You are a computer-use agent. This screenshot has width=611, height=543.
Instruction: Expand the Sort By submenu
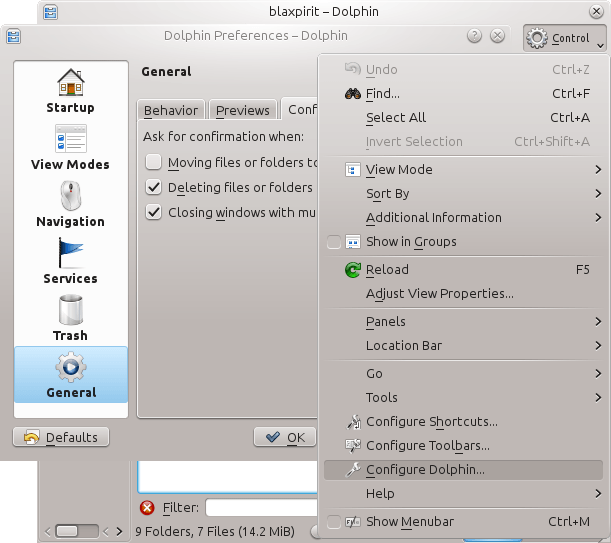[x=463, y=194]
